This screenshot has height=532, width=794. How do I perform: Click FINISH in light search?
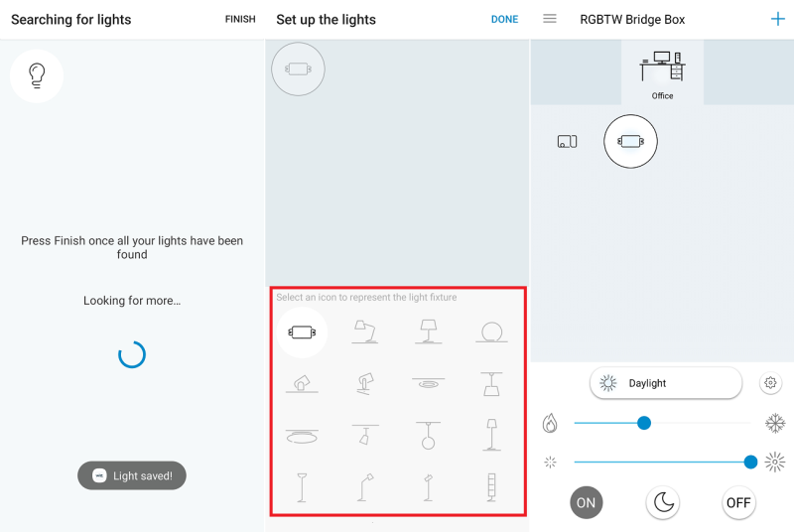coord(240,19)
